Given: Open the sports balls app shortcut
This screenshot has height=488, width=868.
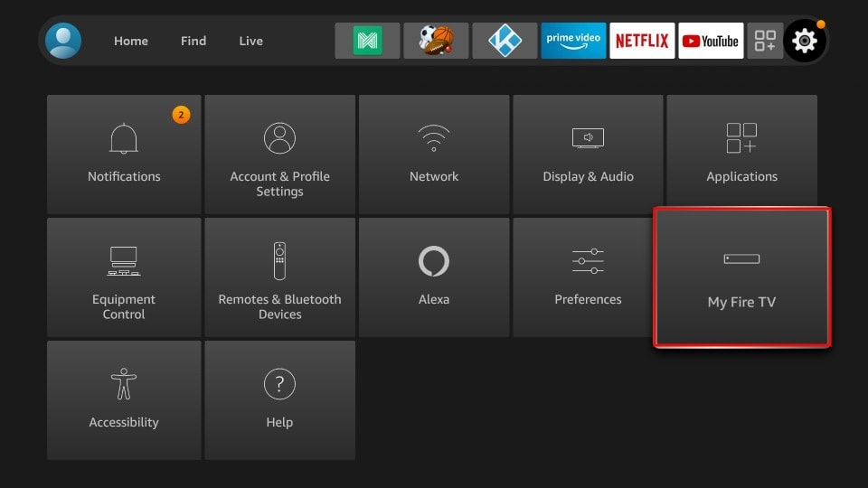Looking at the screenshot, I should [436, 41].
